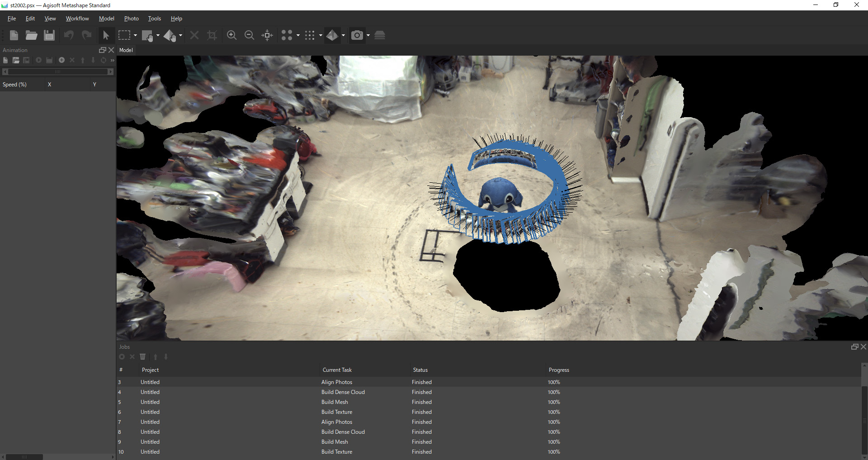The width and height of the screenshot is (868, 460).
Task: Reset view with the center crosshair icon
Action: 267,35
